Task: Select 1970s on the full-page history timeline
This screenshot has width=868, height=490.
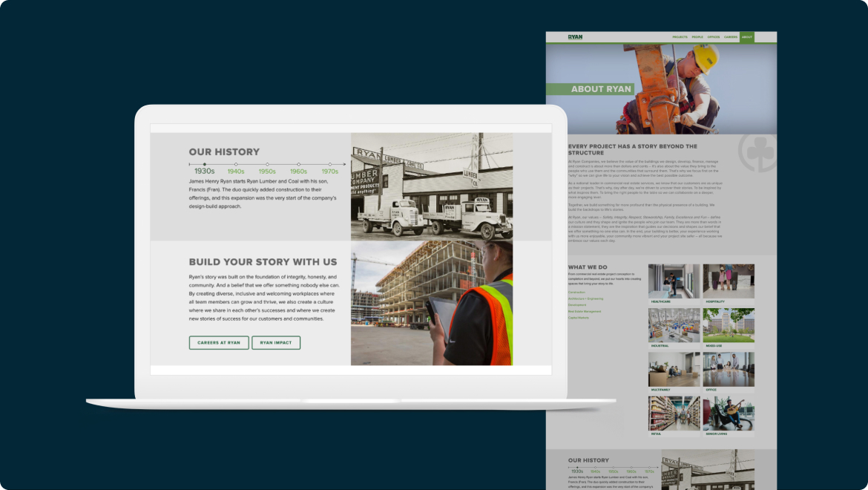Action: coord(649,471)
